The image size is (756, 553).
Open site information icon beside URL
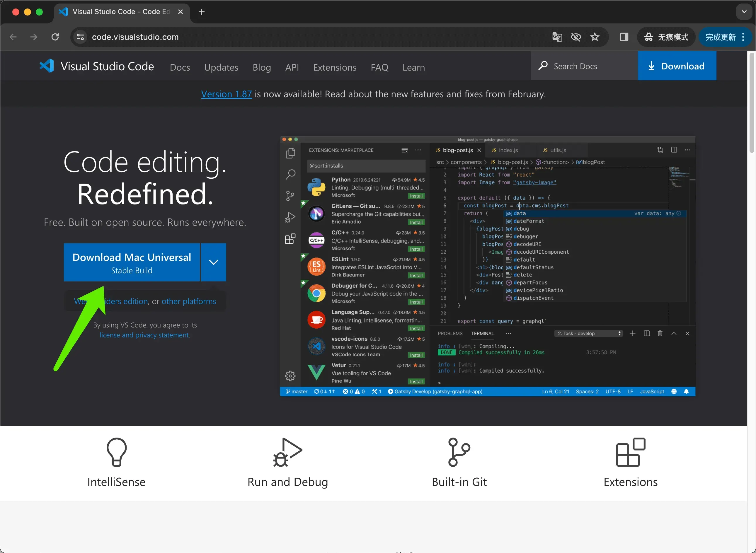[80, 37]
